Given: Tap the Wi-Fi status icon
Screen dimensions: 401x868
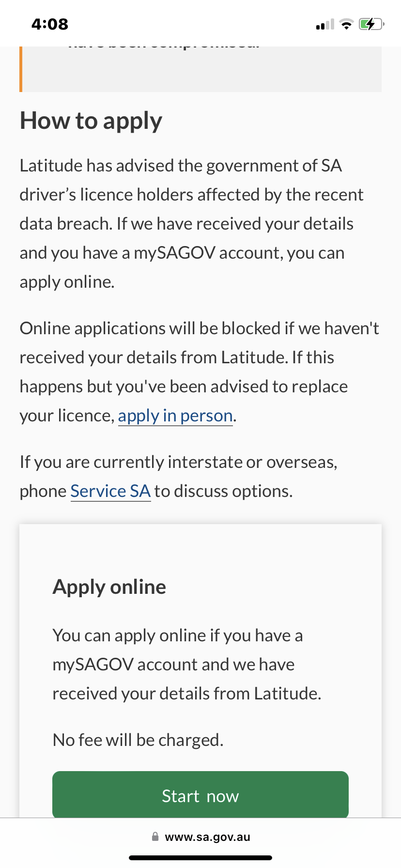Looking at the screenshot, I should click(x=346, y=24).
